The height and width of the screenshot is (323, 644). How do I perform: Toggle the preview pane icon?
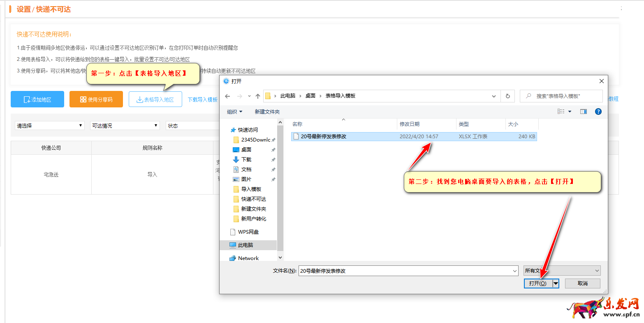(x=583, y=112)
